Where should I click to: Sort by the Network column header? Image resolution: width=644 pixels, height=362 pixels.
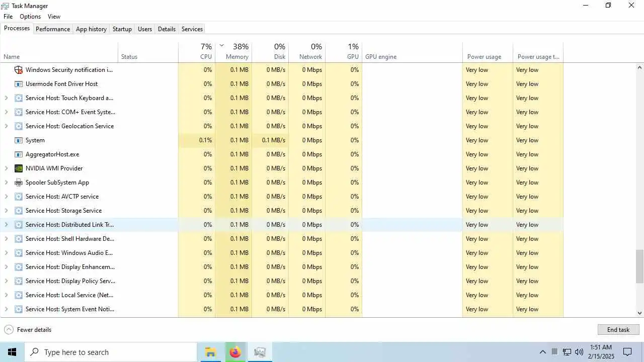(x=307, y=52)
